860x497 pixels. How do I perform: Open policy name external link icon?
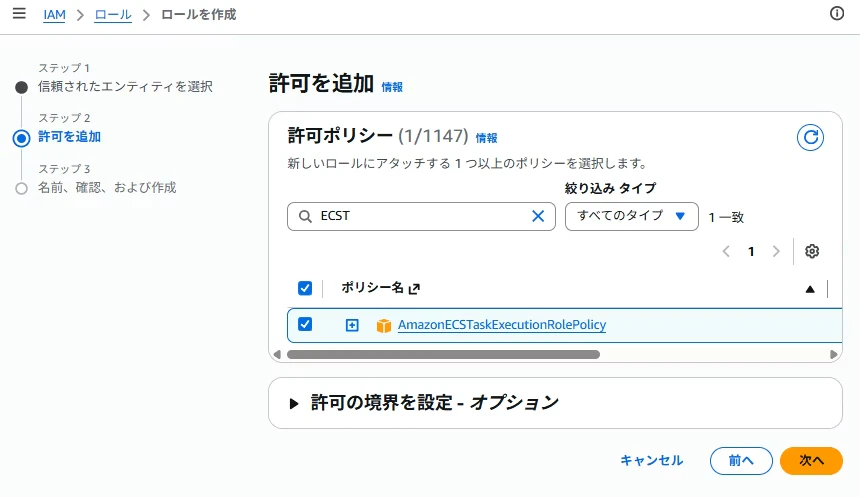(415, 289)
